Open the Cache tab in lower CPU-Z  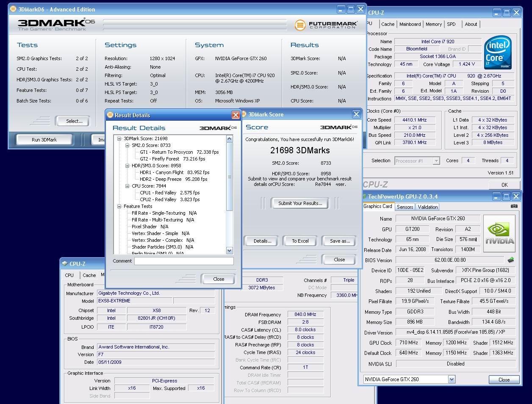tap(89, 275)
